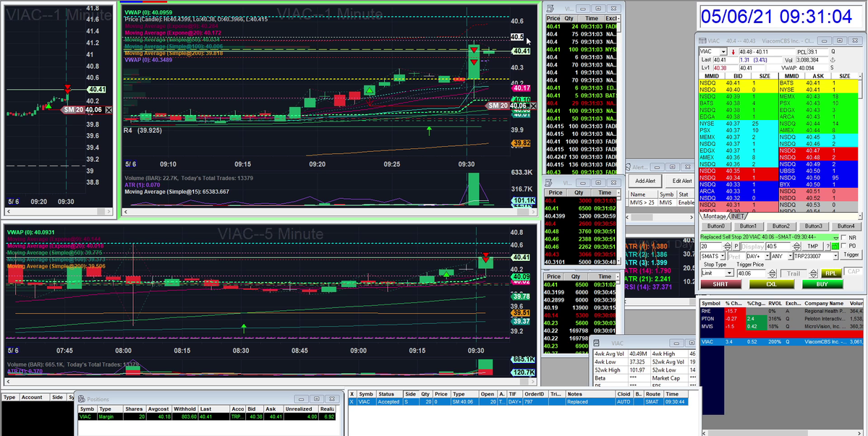Image resolution: width=868 pixels, height=436 pixels.
Task: Open the VIAC symbol dropdown
Action: tap(724, 52)
